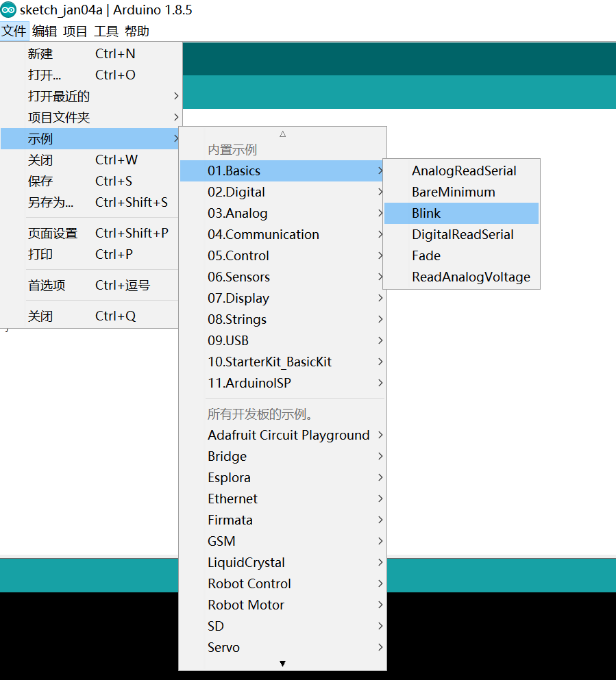Expand Ethernet library examples
The width and height of the screenshot is (616, 680).
[282, 499]
